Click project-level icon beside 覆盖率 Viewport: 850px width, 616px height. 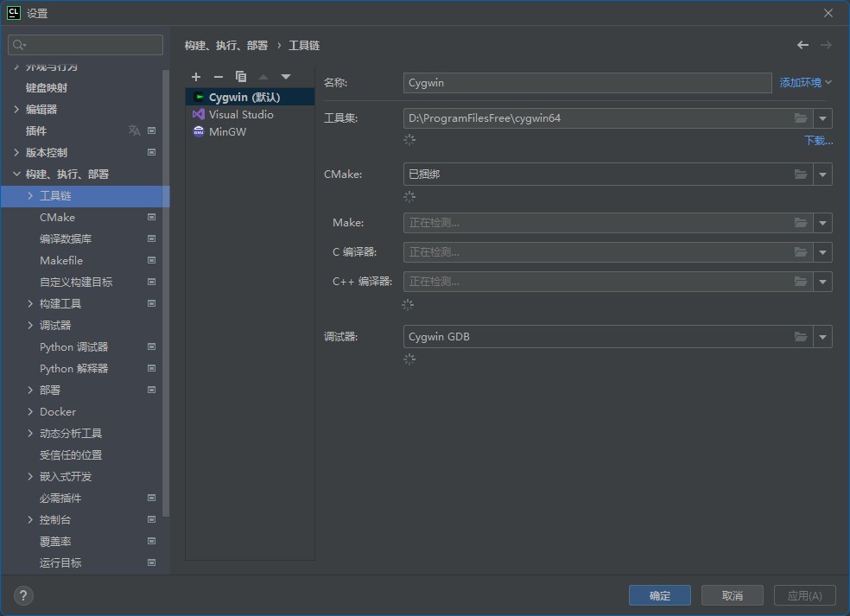(x=152, y=541)
